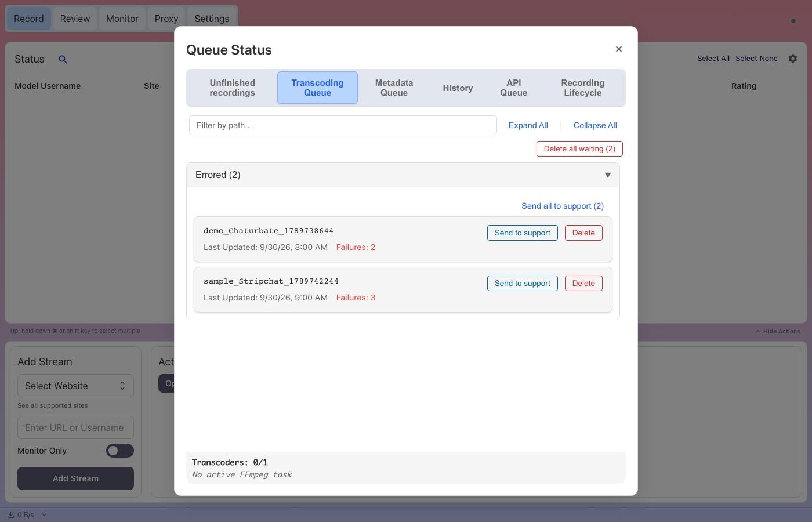Expand the download speed chevron in status bar
812x522 pixels.
coord(44,515)
